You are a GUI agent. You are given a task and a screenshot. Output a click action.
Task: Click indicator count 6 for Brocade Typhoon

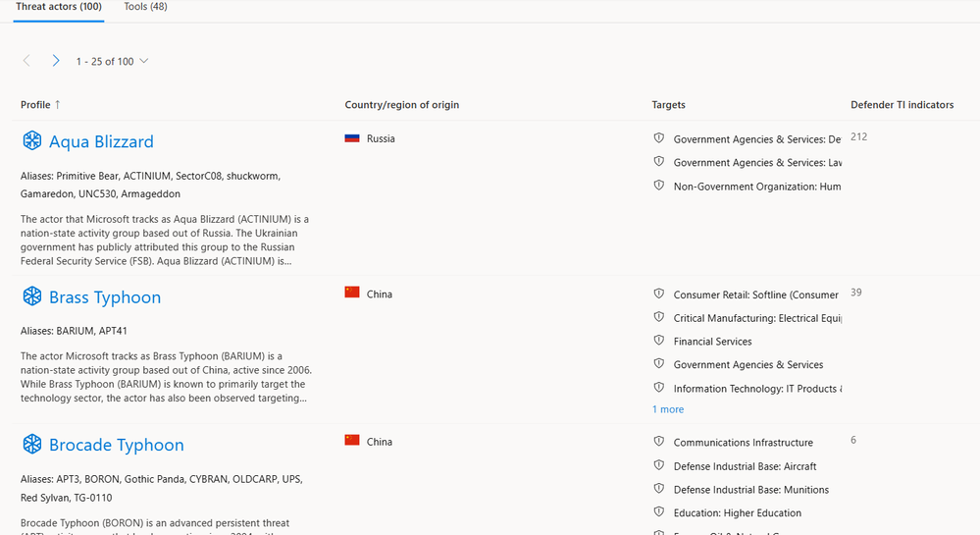pyautogui.click(x=853, y=440)
